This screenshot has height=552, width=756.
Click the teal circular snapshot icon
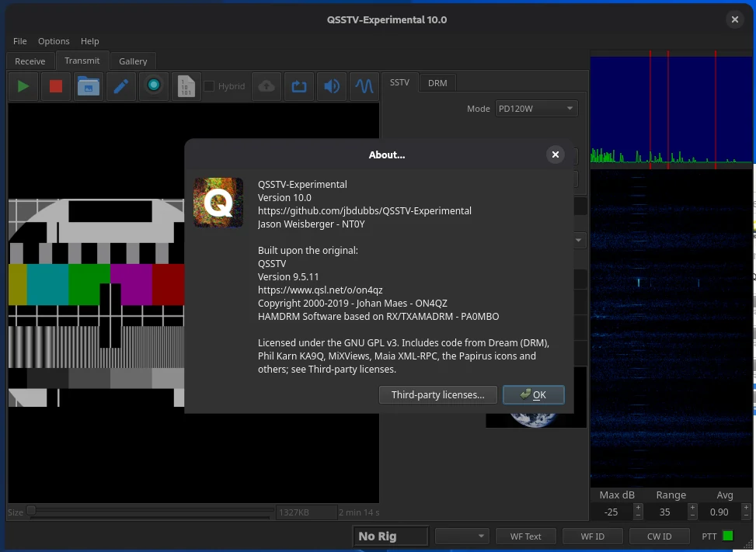154,86
